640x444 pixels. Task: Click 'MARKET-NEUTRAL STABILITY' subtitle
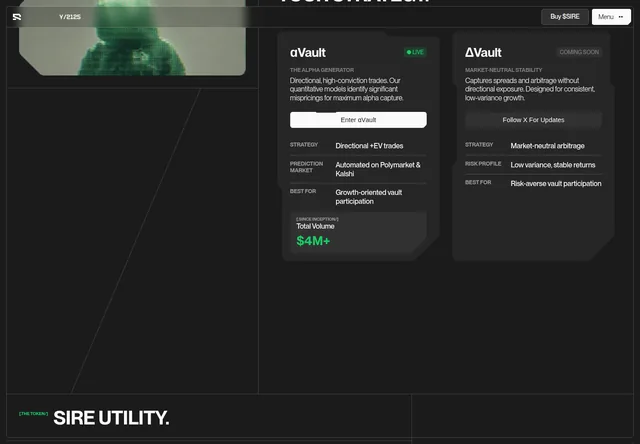click(x=503, y=70)
